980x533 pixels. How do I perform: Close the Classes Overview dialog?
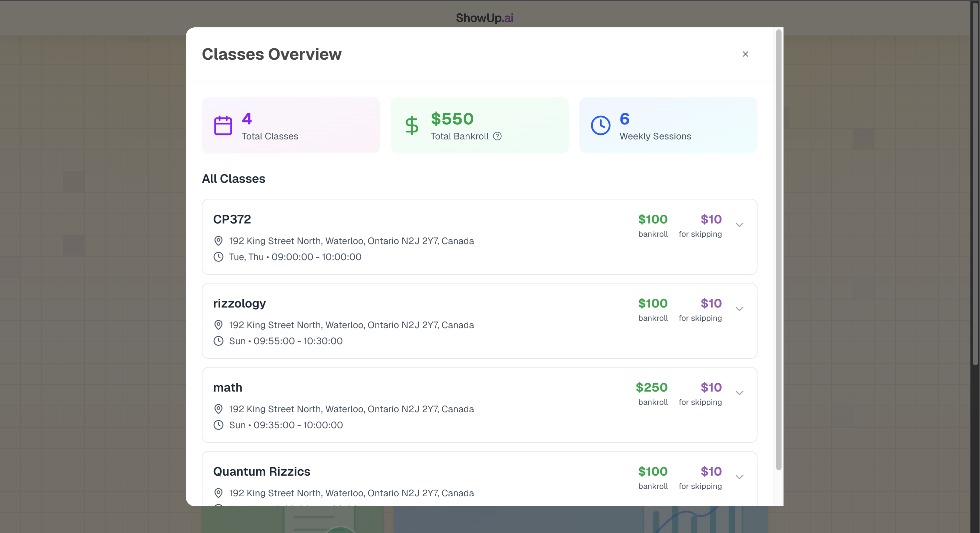click(745, 54)
